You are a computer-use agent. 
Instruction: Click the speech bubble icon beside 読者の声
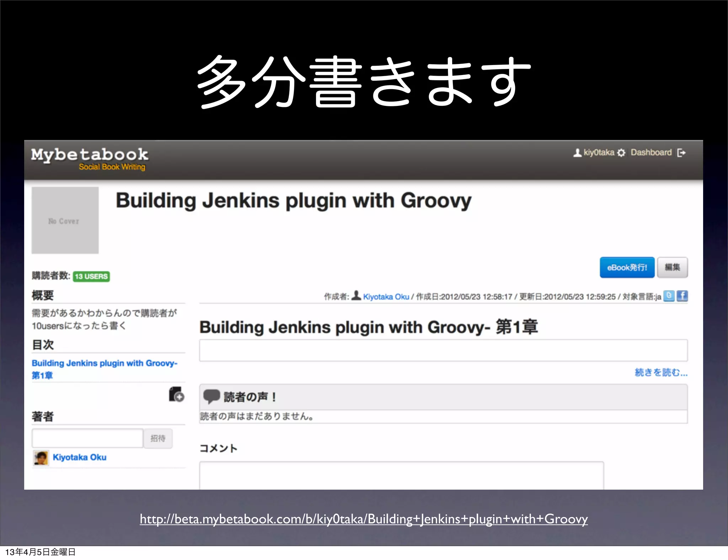pyautogui.click(x=212, y=397)
